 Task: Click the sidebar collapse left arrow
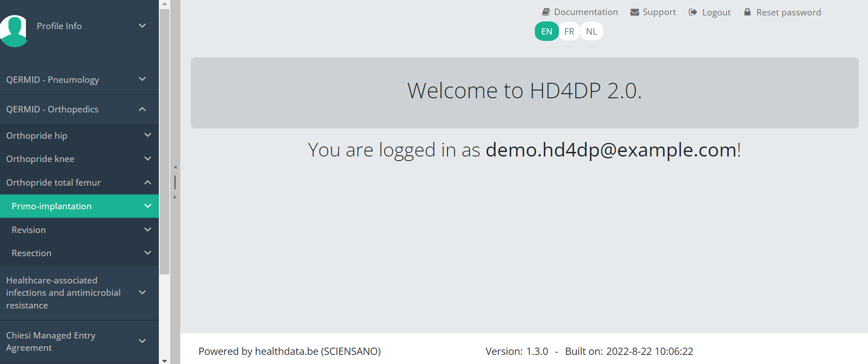coord(175,167)
